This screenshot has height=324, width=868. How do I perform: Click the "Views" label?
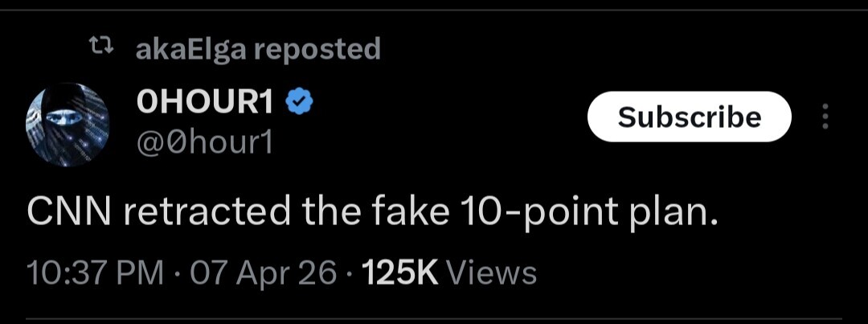pyautogui.click(x=490, y=273)
